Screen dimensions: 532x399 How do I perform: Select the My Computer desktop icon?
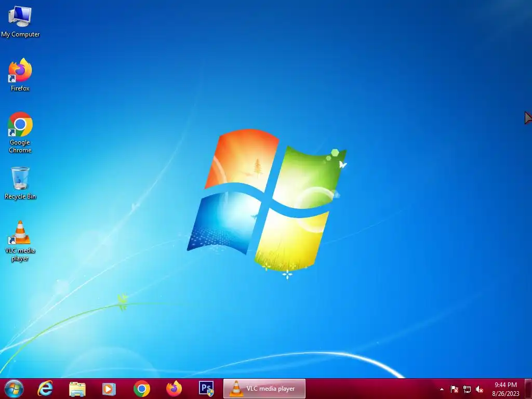(20, 21)
